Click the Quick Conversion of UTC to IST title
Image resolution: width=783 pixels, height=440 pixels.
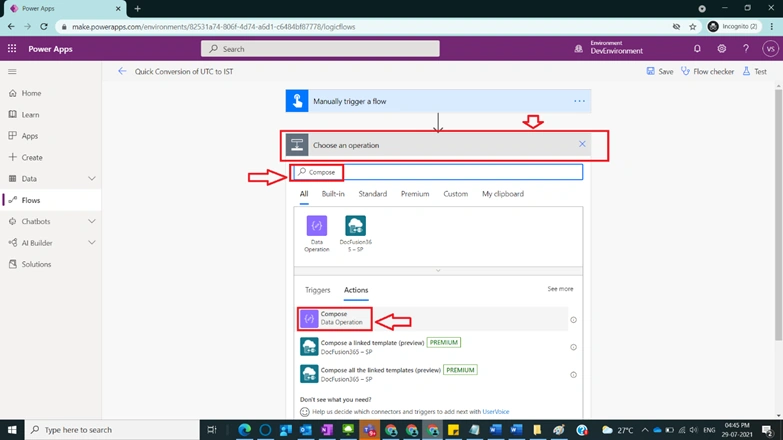coord(184,71)
